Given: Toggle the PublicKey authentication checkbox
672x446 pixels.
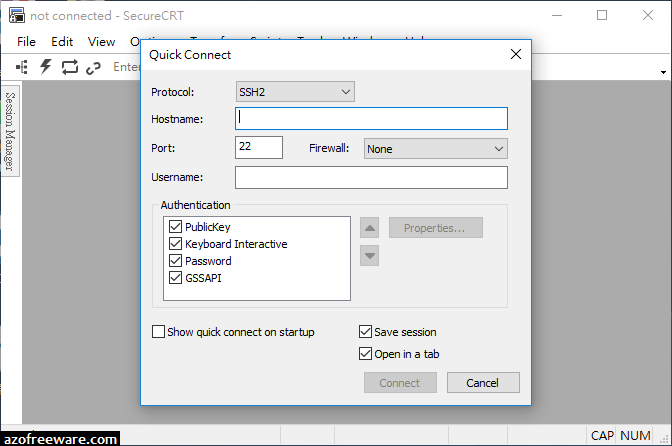Looking at the screenshot, I should pyautogui.click(x=175, y=227).
